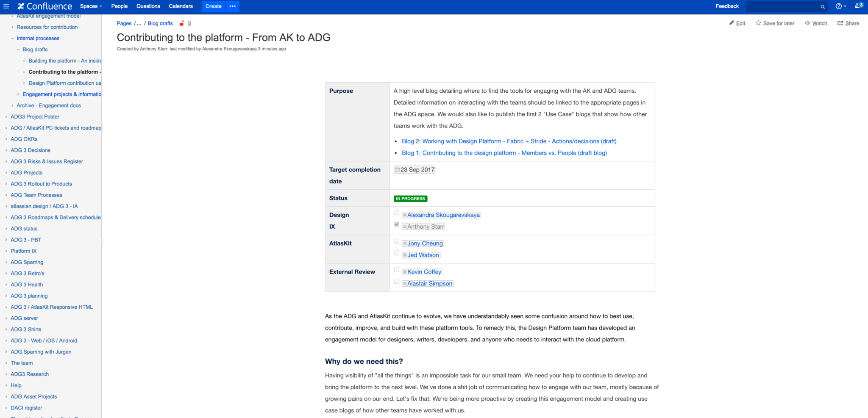Click the Watch eye icon
868x418 pixels.
tap(807, 23)
